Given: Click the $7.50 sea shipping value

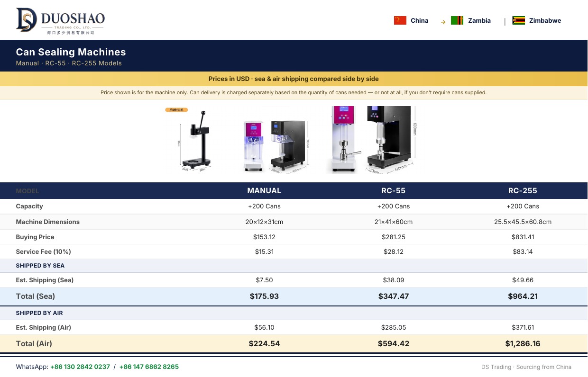Looking at the screenshot, I should [264, 280].
